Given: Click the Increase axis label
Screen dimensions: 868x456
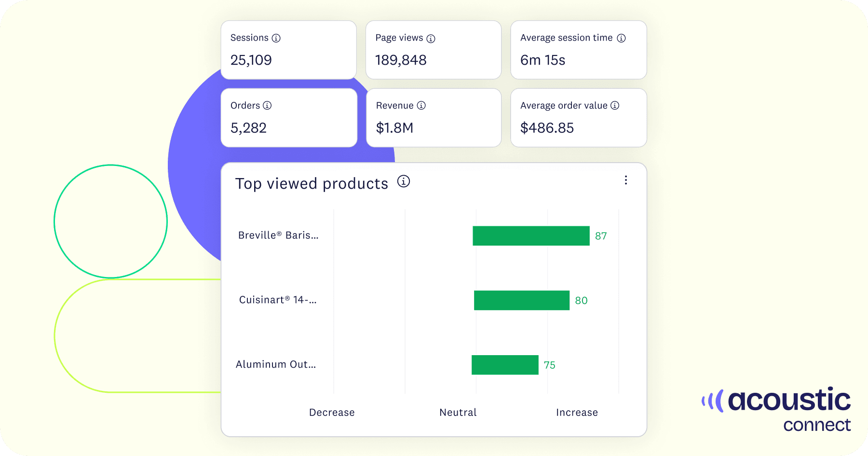Looking at the screenshot, I should (x=577, y=413).
